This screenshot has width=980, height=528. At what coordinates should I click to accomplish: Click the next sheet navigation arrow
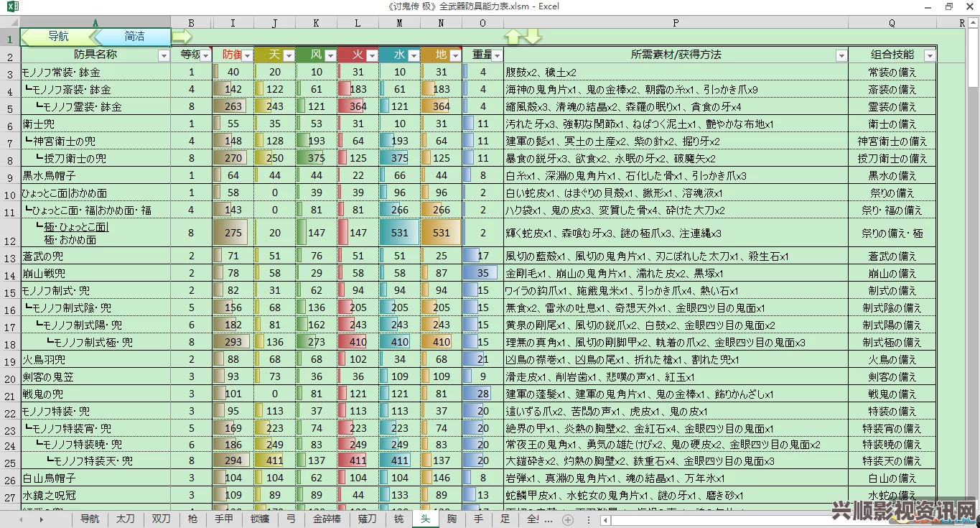pyautogui.click(x=41, y=519)
